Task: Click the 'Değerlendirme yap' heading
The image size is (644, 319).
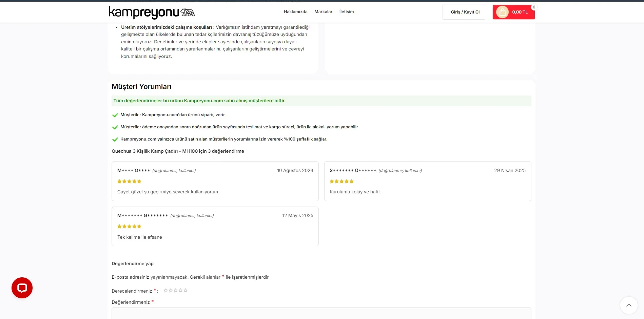Action: click(x=133, y=264)
